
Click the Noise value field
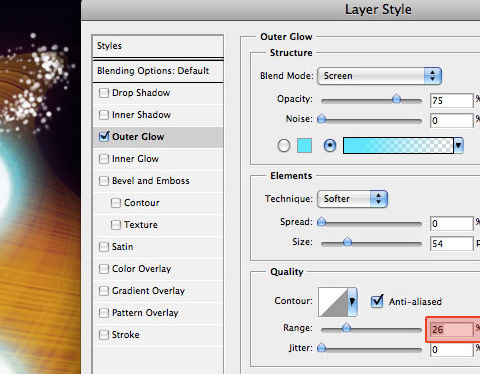pos(451,121)
